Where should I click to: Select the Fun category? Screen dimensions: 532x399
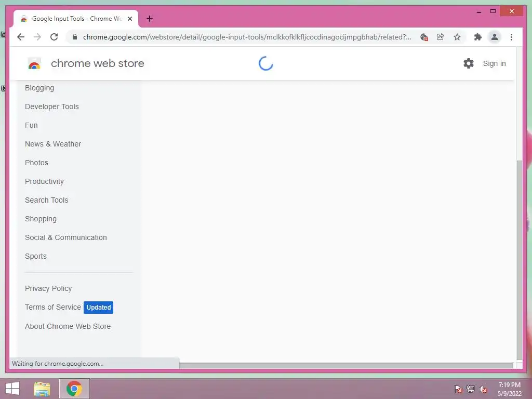pos(31,125)
